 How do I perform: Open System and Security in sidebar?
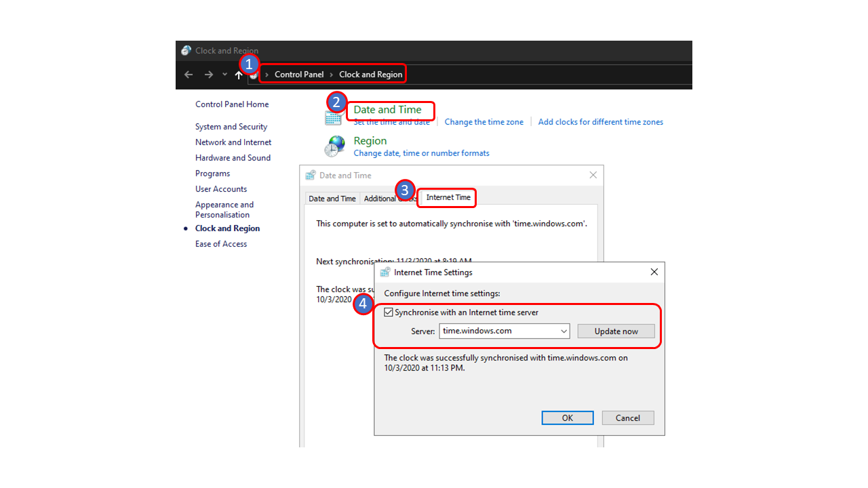pos(231,127)
